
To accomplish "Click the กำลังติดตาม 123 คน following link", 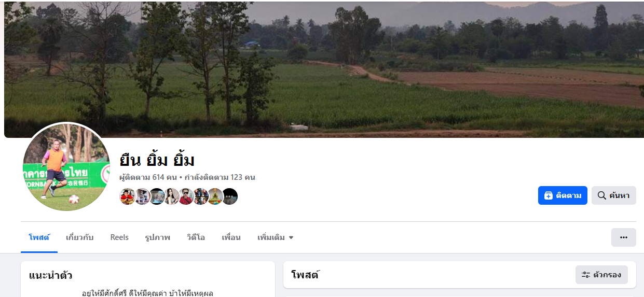I will coord(220,177).
